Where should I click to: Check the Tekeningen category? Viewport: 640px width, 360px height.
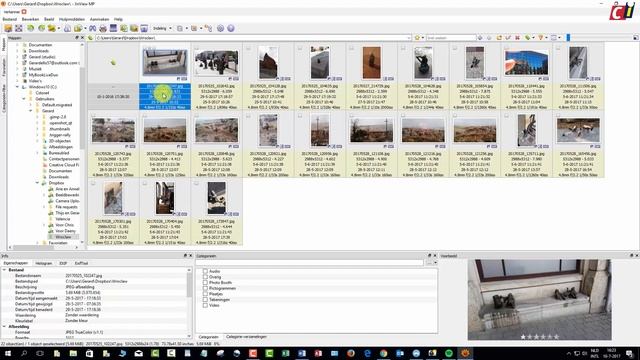click(x=205, y=300)
